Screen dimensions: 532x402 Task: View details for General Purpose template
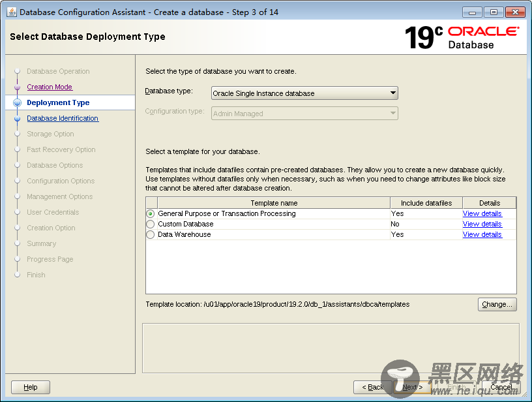(x=482, y=213)
